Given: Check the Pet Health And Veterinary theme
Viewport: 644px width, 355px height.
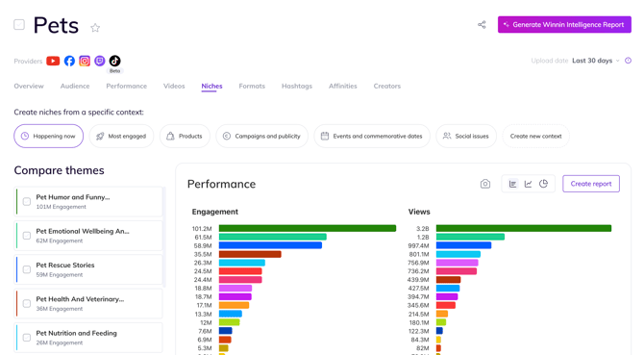Looking at the screenshot, I should 27,304.
